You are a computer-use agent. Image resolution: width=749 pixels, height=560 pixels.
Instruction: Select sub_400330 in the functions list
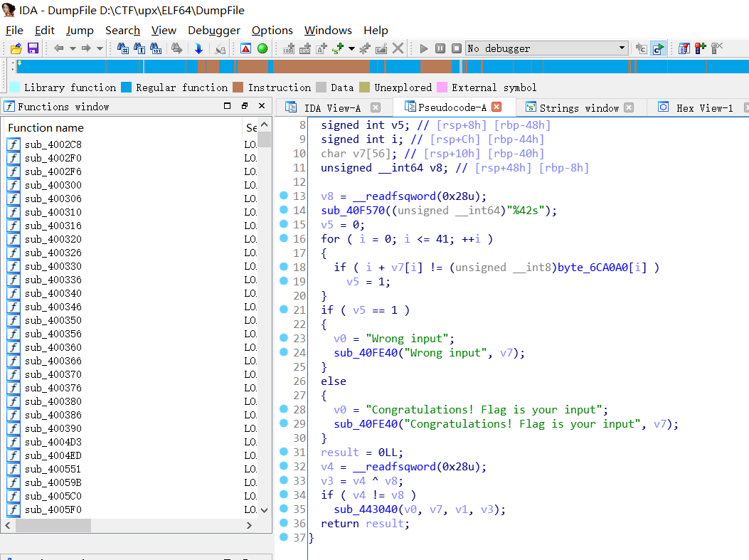click(53, 266)
